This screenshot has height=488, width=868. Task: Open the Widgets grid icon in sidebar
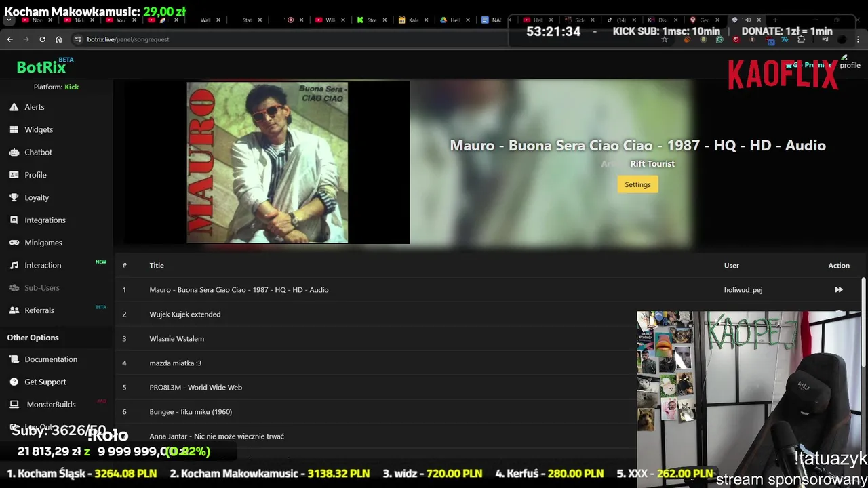(14, 129)
